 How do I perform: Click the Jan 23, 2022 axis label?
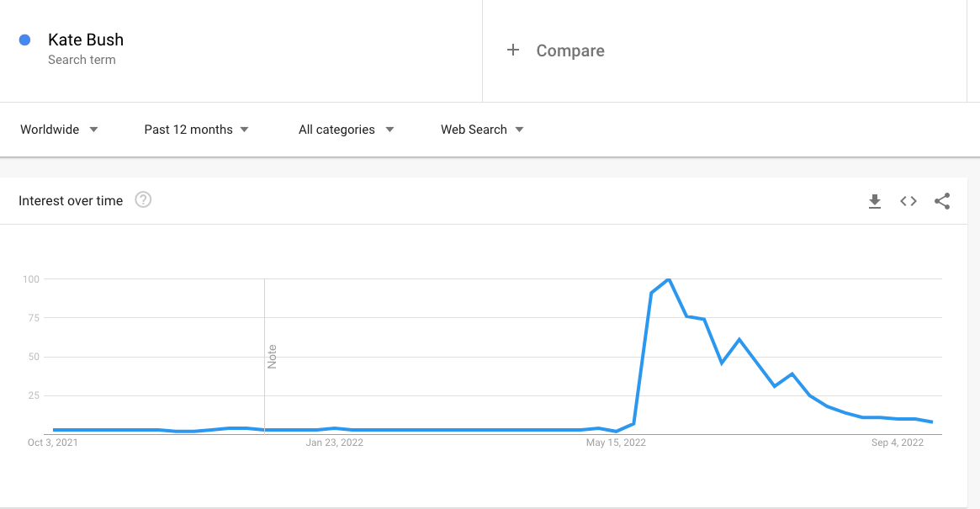[x=334, y=443]
